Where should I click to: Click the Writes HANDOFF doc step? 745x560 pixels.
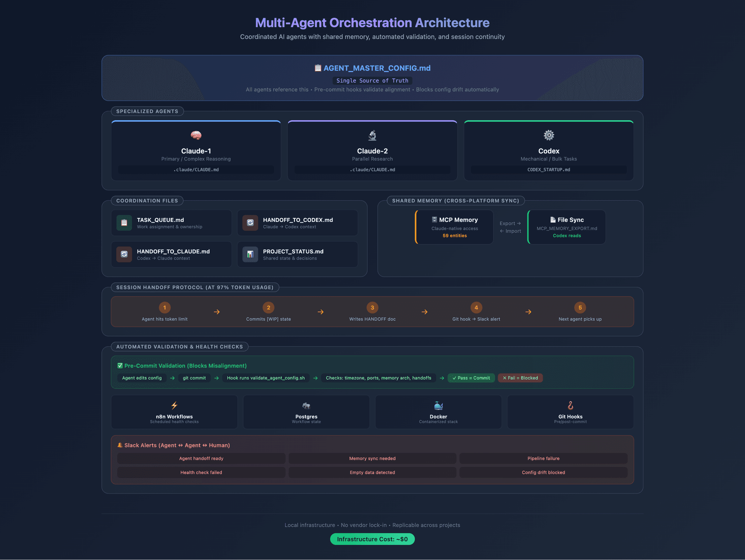pyautogui.click(x=372, y=312)
